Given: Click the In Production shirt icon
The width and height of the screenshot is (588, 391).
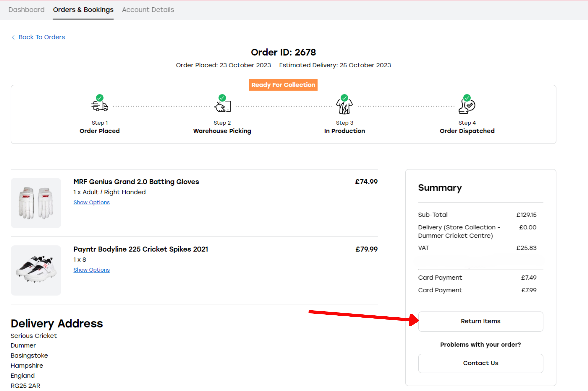Looking at the screenshot, I should [x=344, y=108].
